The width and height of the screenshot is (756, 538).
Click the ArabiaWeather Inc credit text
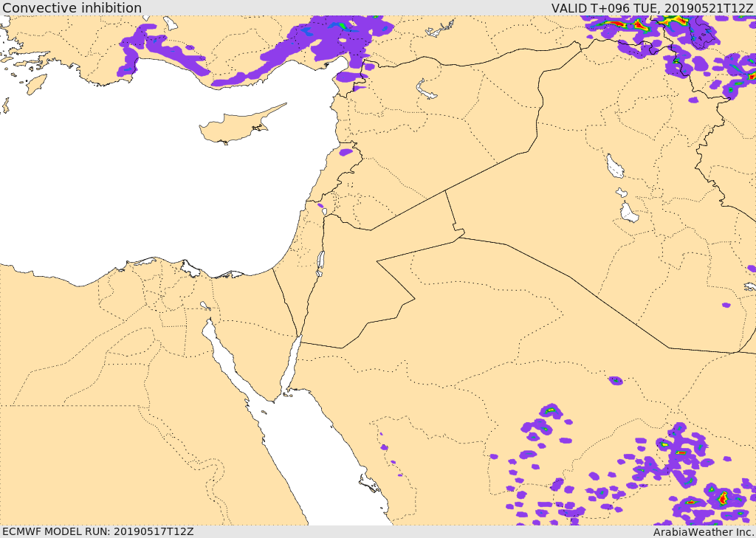703,532
